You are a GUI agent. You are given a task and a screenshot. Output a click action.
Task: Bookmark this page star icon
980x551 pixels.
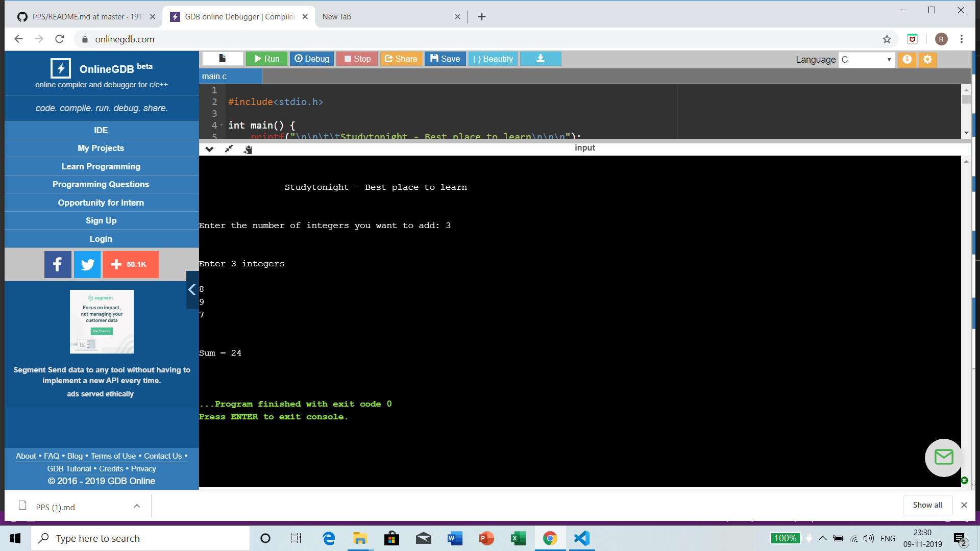click(x=887, y=39)
